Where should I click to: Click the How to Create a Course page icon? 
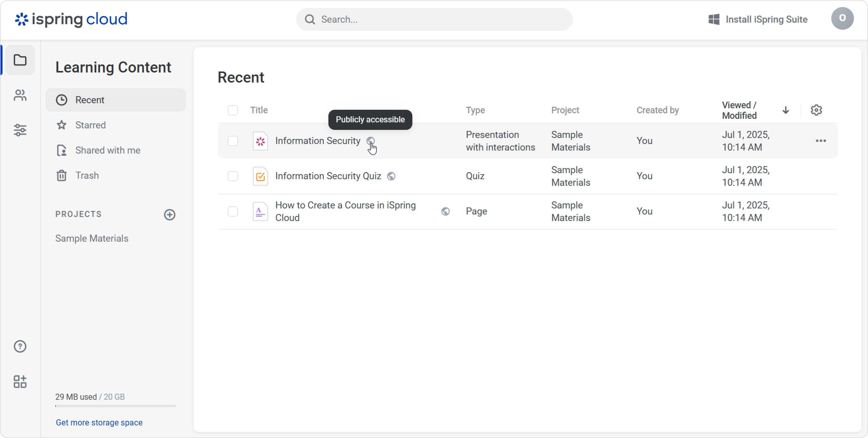(x=260, y=211)
